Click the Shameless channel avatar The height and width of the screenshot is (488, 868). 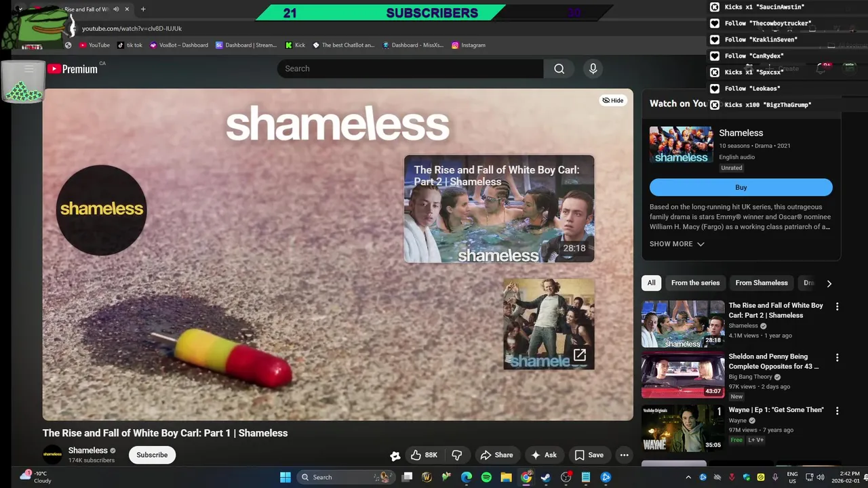coord(52,455)
